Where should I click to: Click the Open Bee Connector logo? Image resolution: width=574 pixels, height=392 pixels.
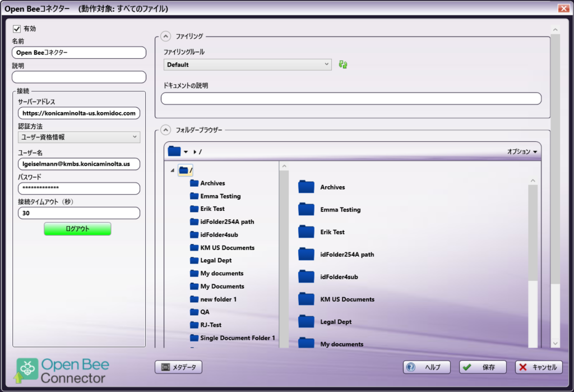pos(62,370)
